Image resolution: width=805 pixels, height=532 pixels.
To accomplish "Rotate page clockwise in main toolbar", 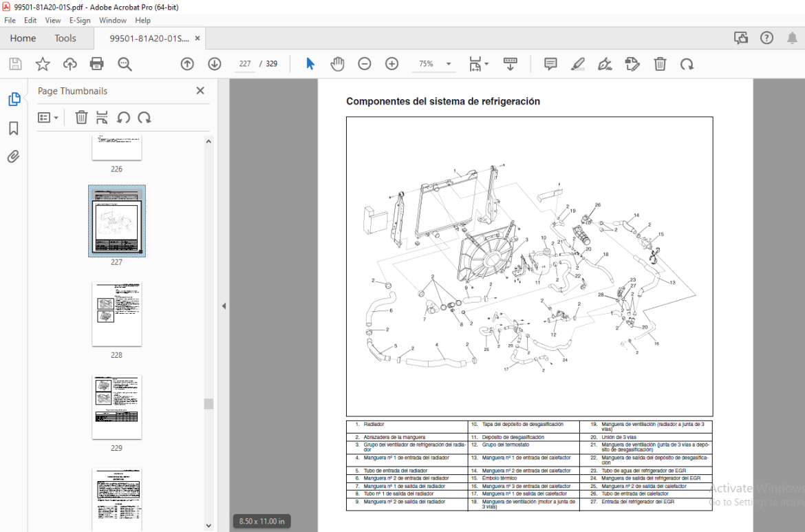I will coord(687,64).
